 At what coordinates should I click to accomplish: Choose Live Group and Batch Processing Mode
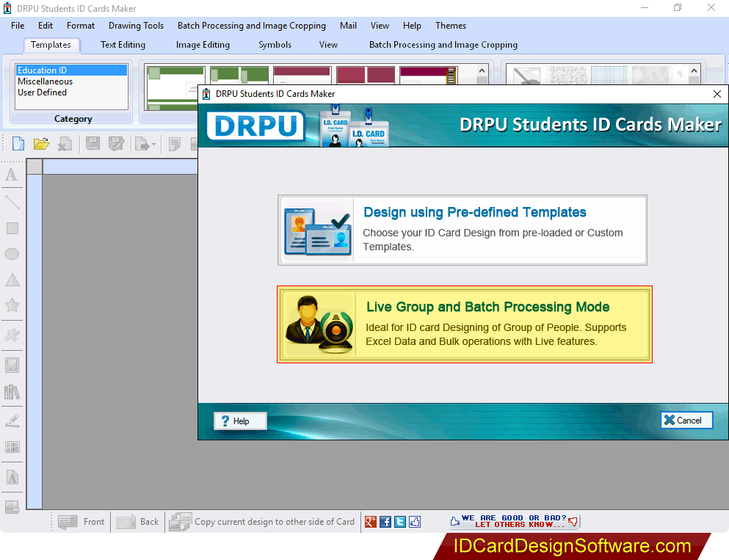point(465,324)
